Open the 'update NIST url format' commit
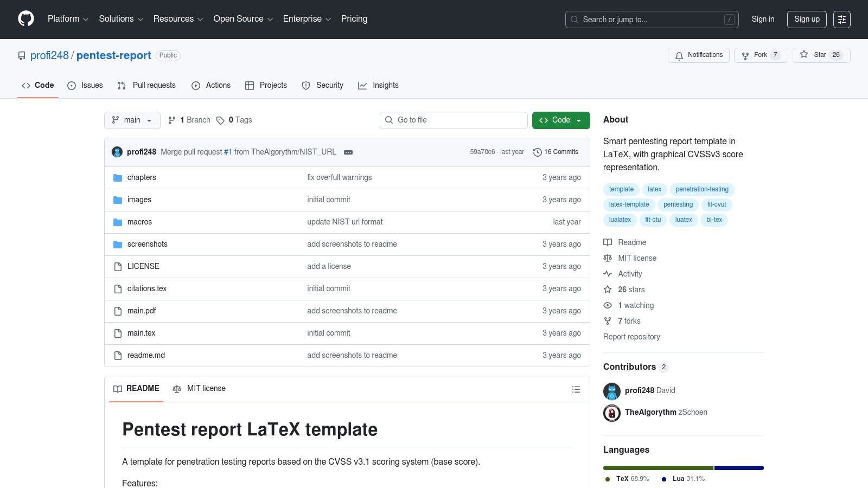 (x=345, y=222)
